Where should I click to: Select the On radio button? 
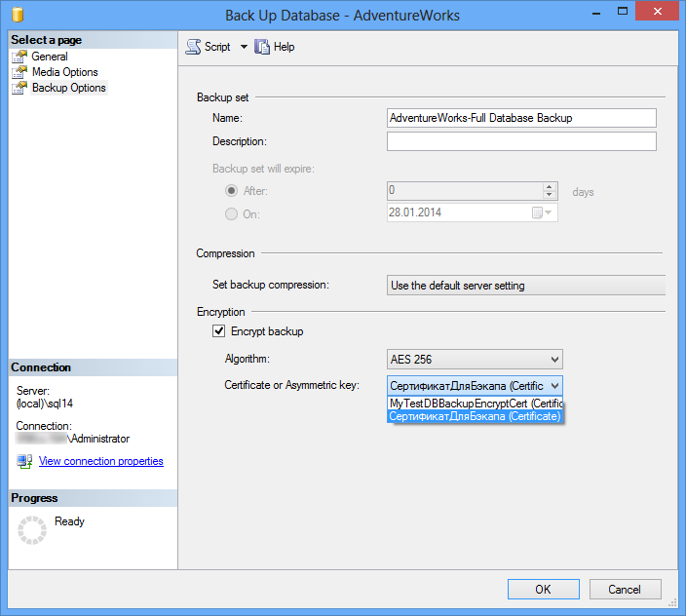[x=231, y=213]
